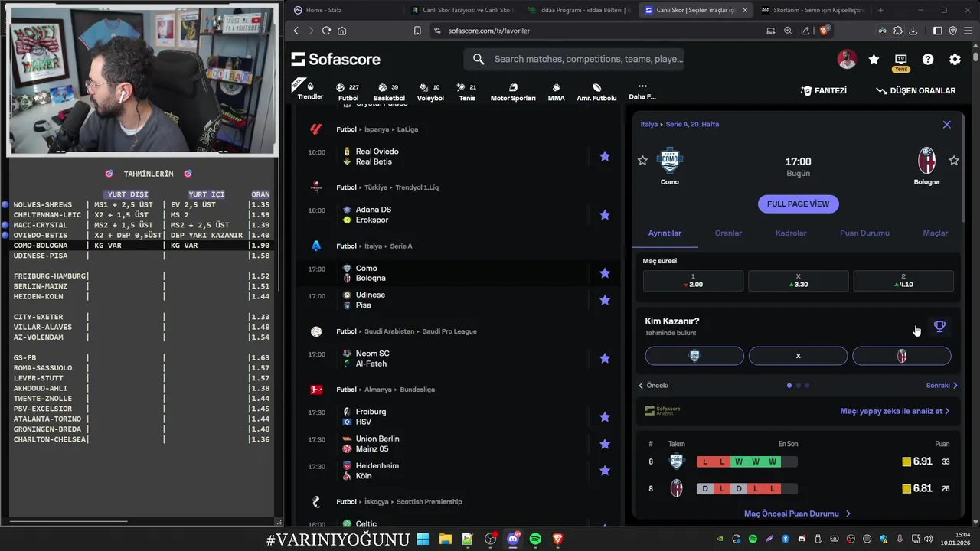Open the Trendler sports category

click(x=310, y=90)
